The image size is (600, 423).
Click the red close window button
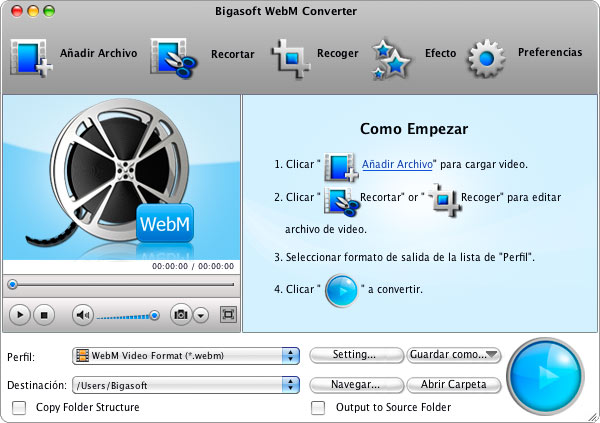pyautogui.click(x=17, y=11)
